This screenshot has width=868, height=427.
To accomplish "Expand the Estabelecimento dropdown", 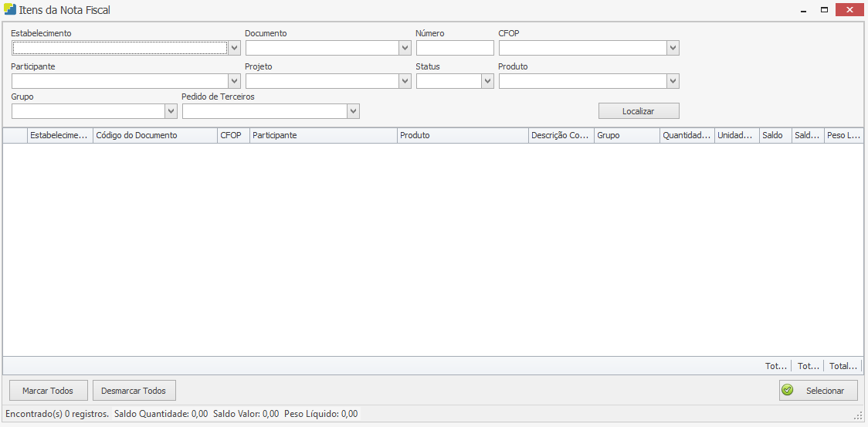I will [x=235, y=48].
